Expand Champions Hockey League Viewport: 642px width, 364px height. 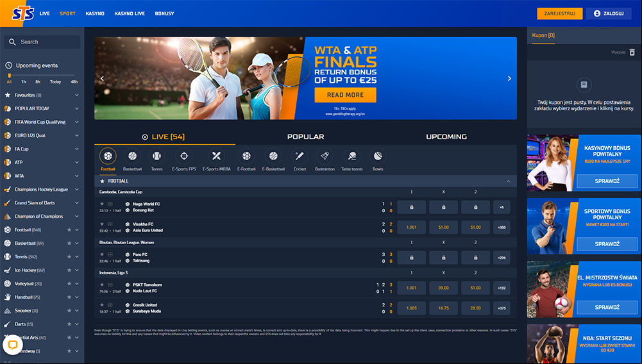pyautogui.click(x=76, y=189)
